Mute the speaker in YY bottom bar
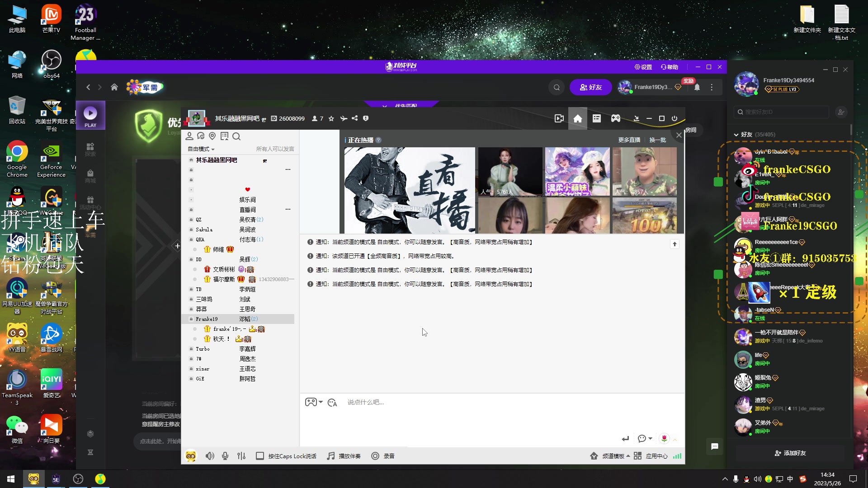Image resolution: width=868 pixels, height=488 pixels. click(210, 456)
